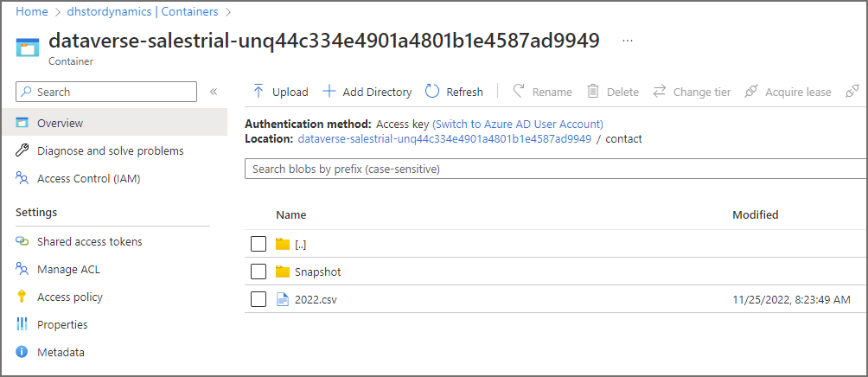Click the cut-off lease icon at toolbar end
This screenshot has height=377, width=868.
pos(852,92)
